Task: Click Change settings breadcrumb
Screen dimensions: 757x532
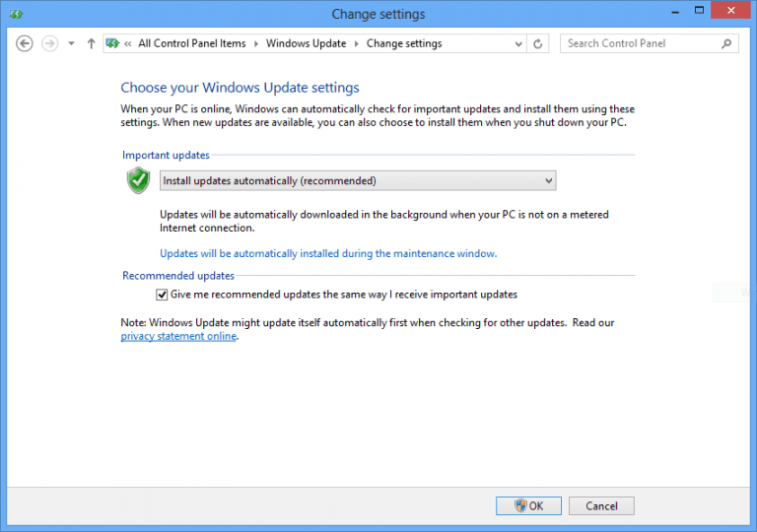Action: (x=404, y=43)
